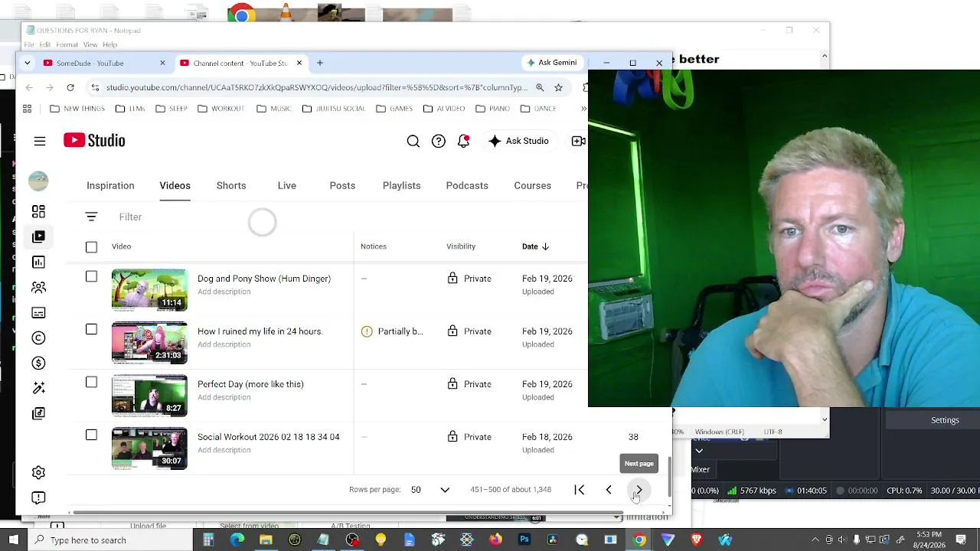Open the Studio notifications bell
Screen dimensions: 980x551
click(463, 141)
